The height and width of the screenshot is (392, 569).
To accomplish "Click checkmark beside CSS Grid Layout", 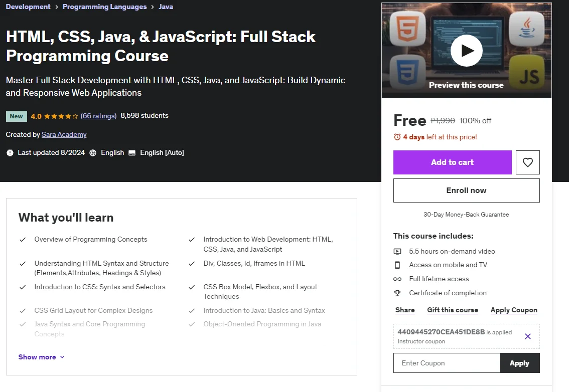I will pyautogui.click(x=23, y=311).
